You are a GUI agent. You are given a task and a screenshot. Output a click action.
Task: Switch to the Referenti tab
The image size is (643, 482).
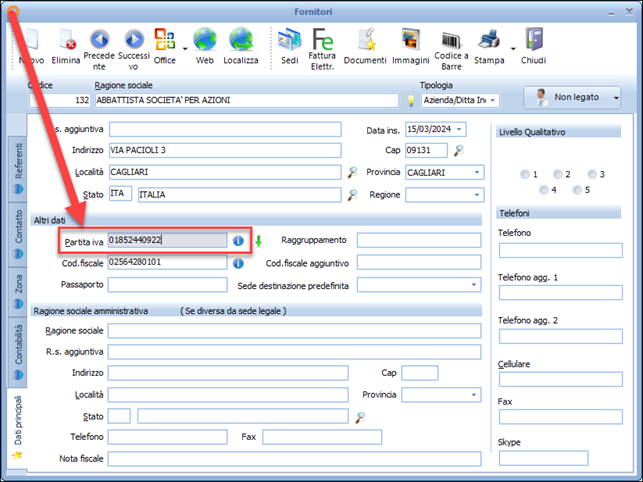tap(18, 169)
